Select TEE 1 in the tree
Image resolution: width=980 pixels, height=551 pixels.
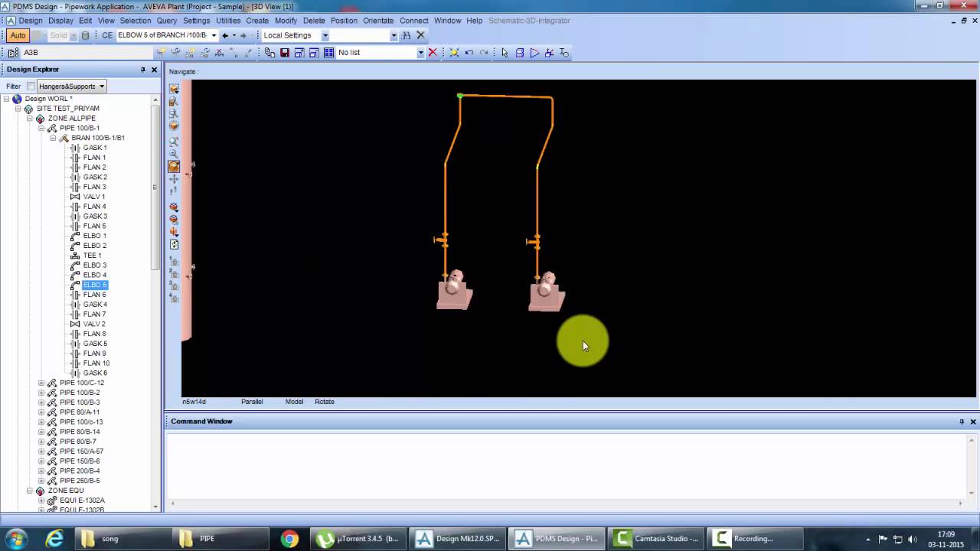[92, 256]
